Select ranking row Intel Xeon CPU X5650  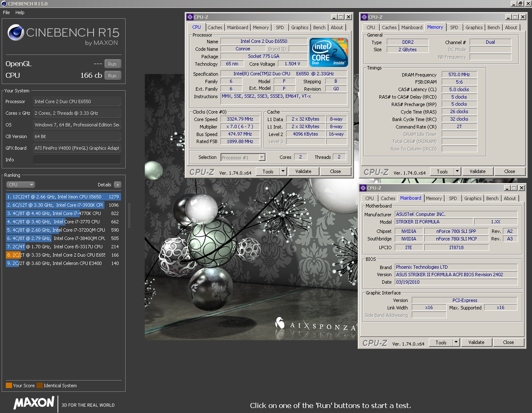point(63,197)
